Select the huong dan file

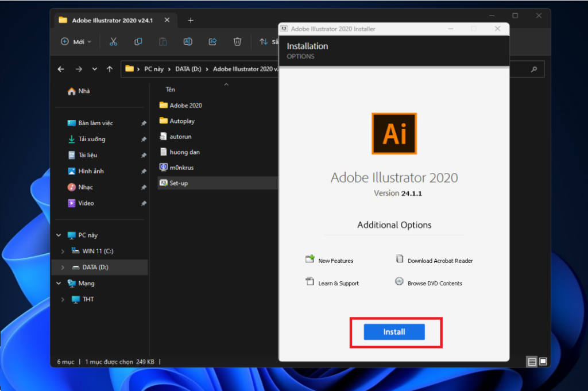click(179, 152)
